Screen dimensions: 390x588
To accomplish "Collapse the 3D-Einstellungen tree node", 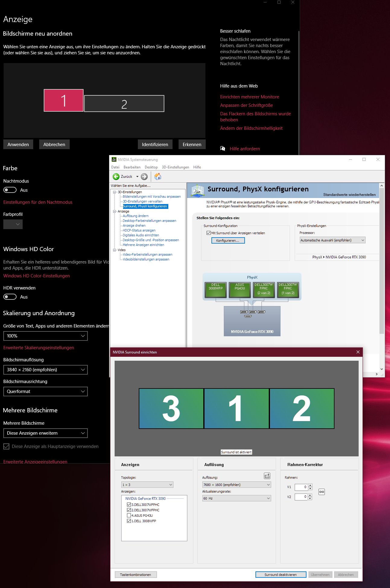I will point(115,192).
